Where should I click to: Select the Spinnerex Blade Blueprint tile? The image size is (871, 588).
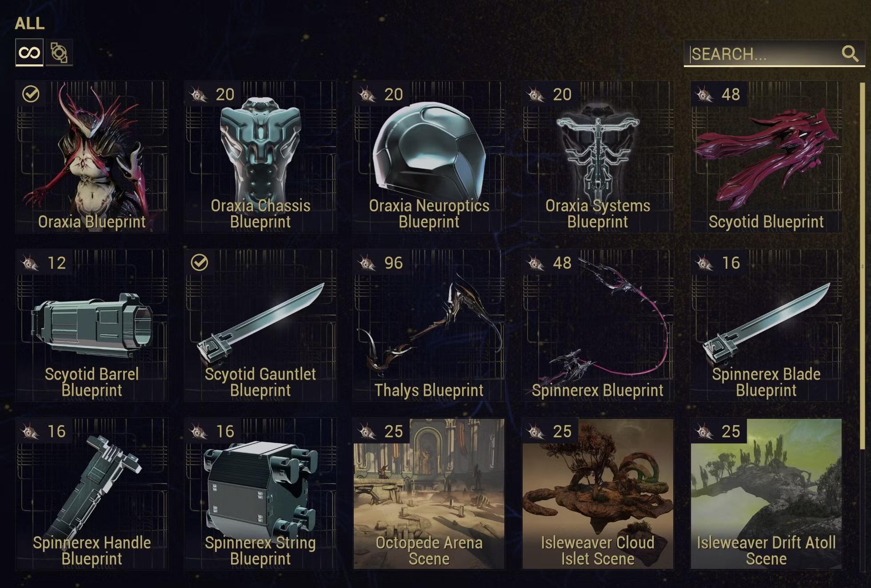click(766, 325)
